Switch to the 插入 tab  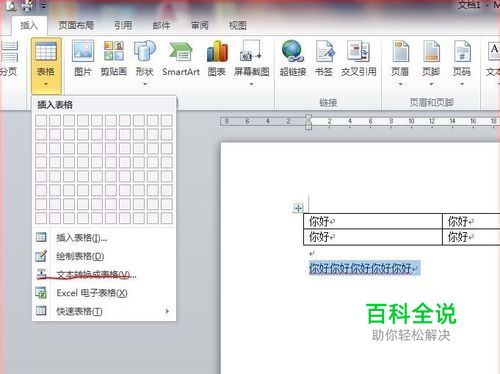coord(29,25)
